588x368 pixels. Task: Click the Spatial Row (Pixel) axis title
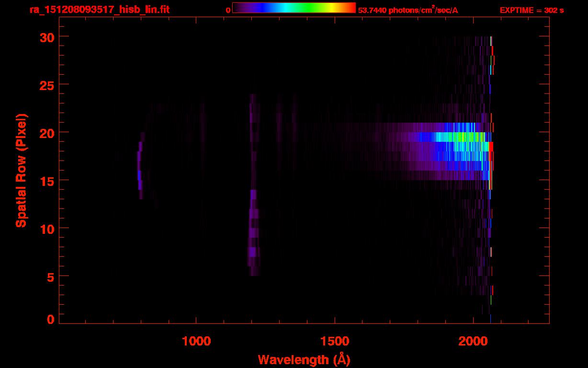[x=21, y=170]
